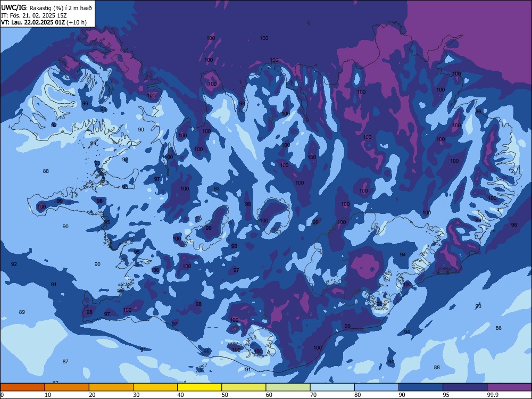Pick the 40–50 bright yellow legend swatch

[199, 387]
